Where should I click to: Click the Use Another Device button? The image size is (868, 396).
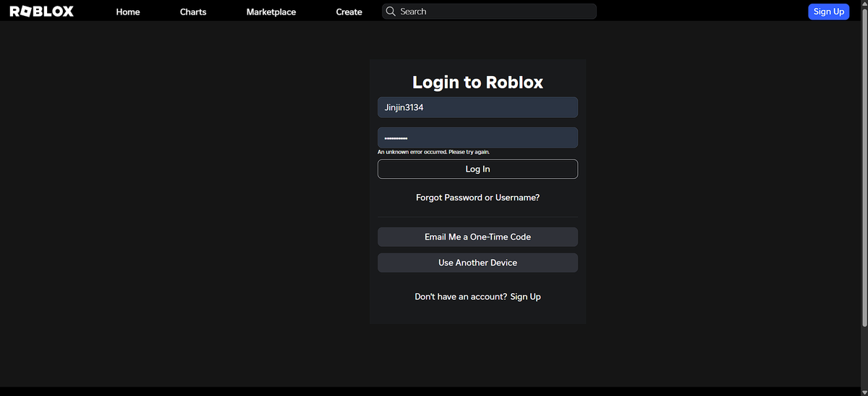click(x=477, y=263)
